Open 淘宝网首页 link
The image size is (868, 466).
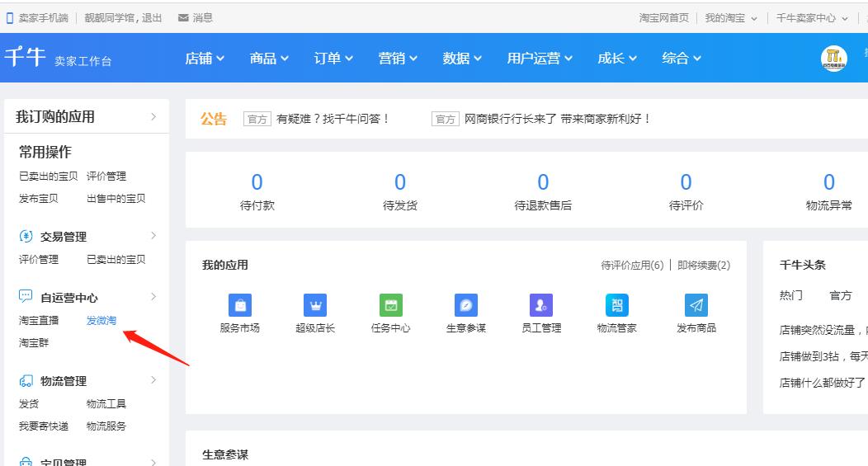[663, 18]
